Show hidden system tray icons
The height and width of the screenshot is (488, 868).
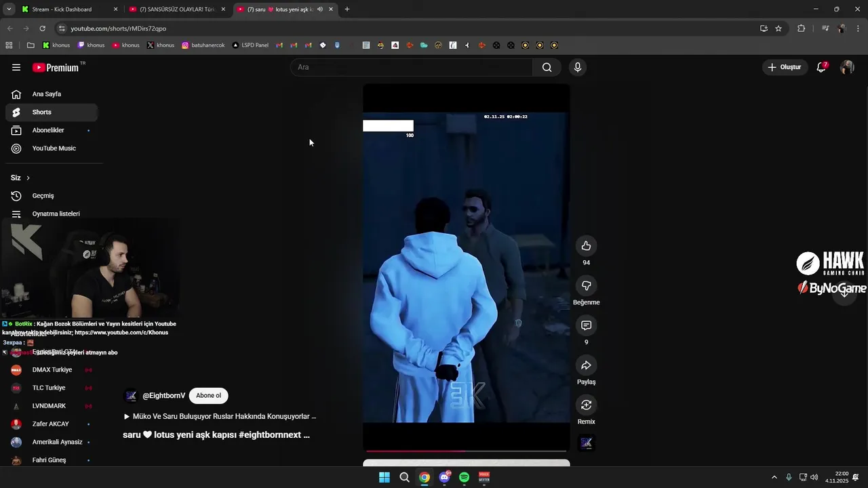pos(774,477)
